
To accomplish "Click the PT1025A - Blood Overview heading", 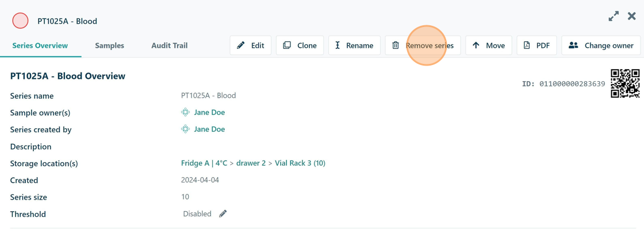I will pyautogui.click(x=68, y=76).
